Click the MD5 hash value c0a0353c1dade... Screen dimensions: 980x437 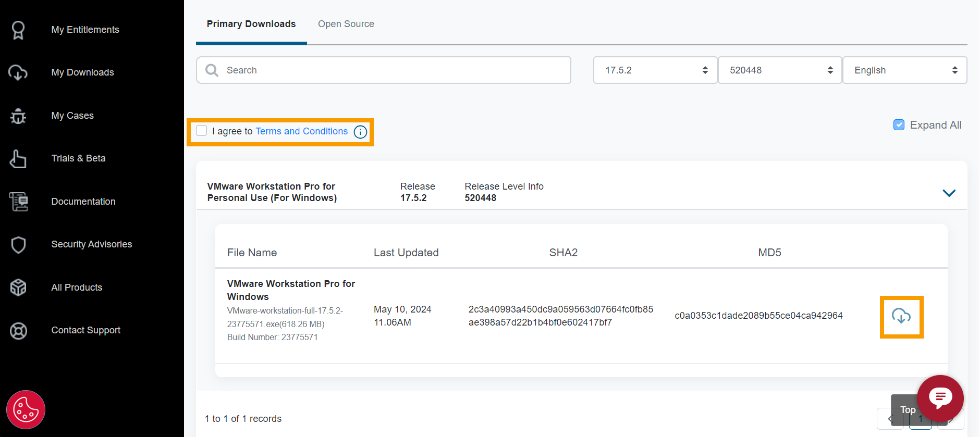click(x=758, y=316)
